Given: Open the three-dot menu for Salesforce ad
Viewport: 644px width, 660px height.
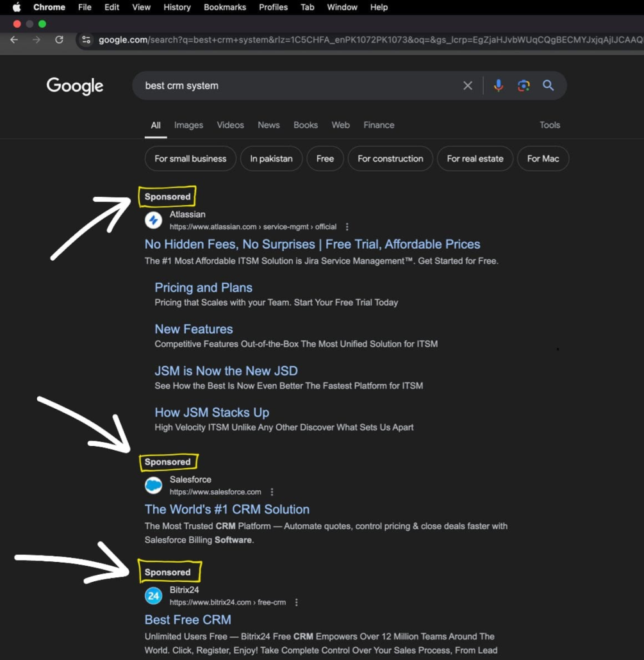Looking at the screenshot, I should coord(272,492).
